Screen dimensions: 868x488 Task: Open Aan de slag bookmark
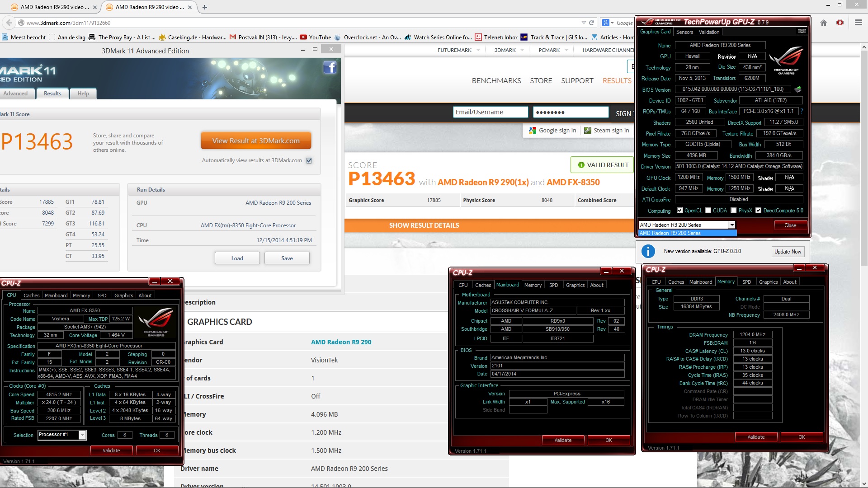pos(67,38)
